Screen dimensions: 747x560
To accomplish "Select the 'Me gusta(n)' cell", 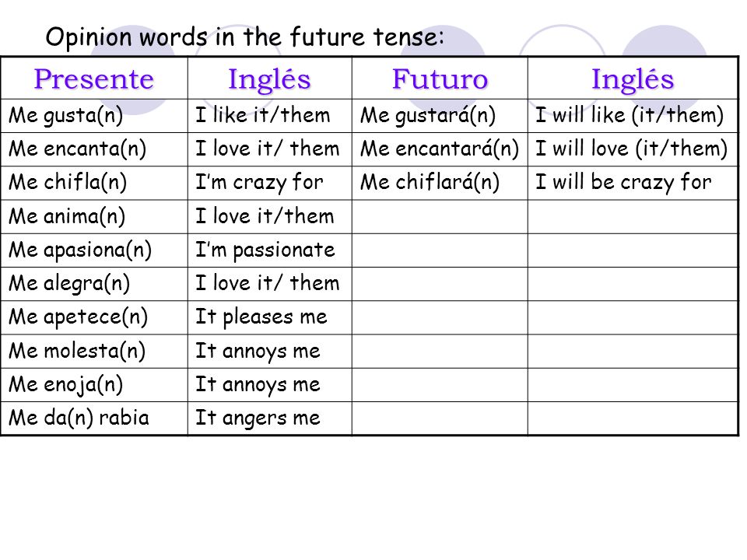I will pos(94,116).
